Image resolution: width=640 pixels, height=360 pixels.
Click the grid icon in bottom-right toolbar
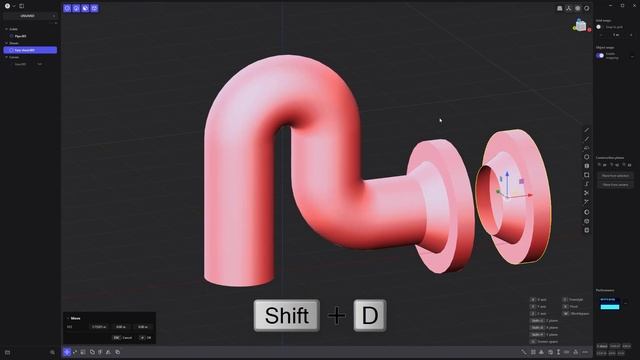pyautogui.click(x=533, y=352)
